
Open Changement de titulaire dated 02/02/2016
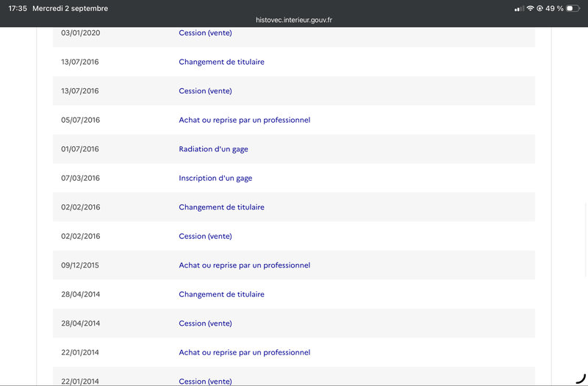[x=221, y=207]
